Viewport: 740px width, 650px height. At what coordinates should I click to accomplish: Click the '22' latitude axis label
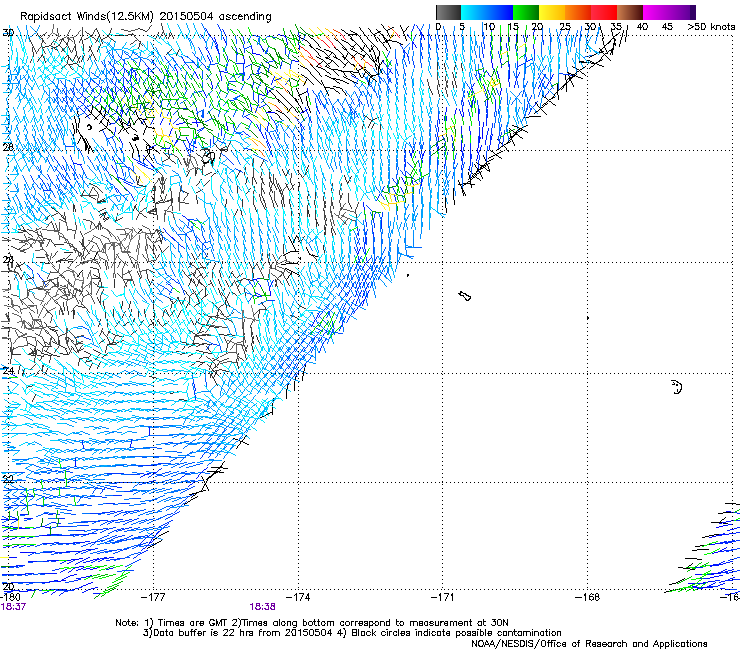pos(8,479)
